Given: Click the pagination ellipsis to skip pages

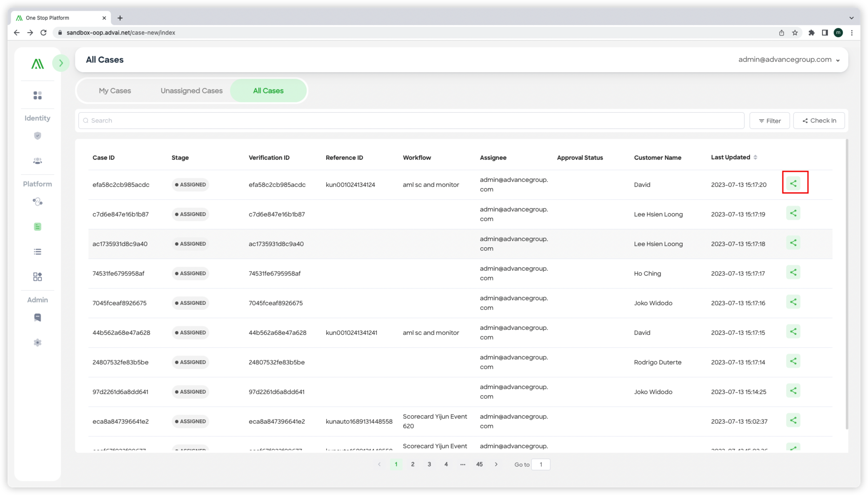Looking at the screenshot, I should pos(463,464).
